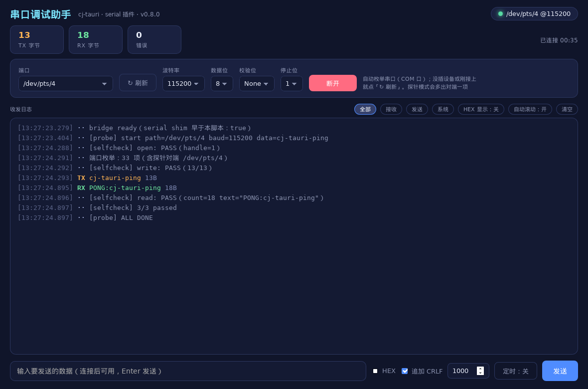Uncheck the 追加 CRLF checkbox
Image resolution: width=588 pixels, height=389 pixels.
pos(405,371)
